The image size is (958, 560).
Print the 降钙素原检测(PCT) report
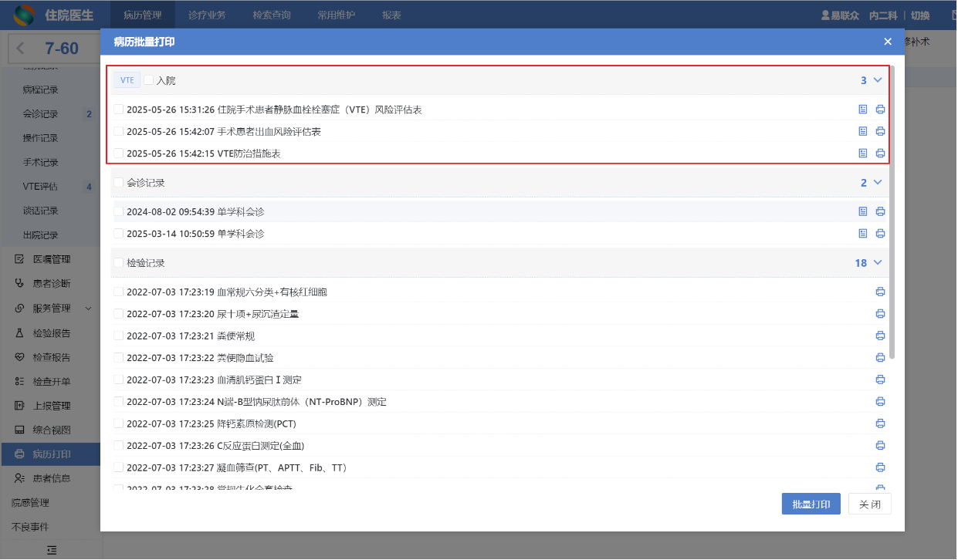coord(880,423)
